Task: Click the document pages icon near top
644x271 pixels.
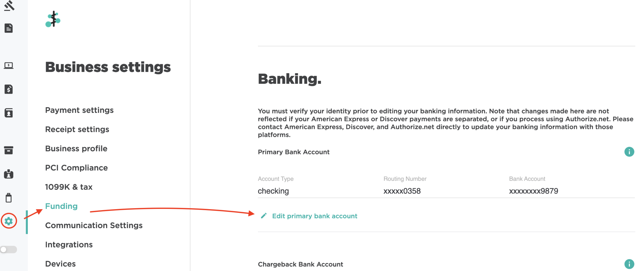Action: point(9,28)
